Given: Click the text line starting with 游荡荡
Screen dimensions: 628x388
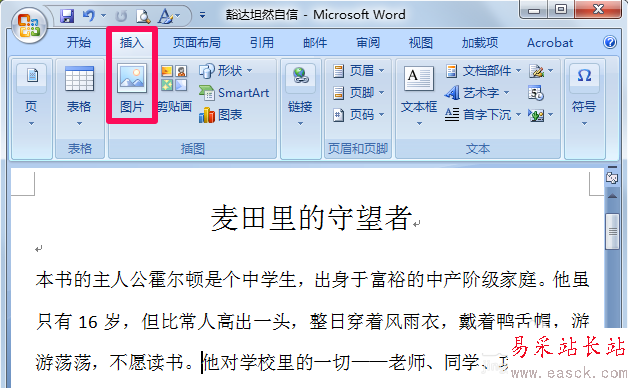Looking at the screenshot, I should tap(271, 362).
